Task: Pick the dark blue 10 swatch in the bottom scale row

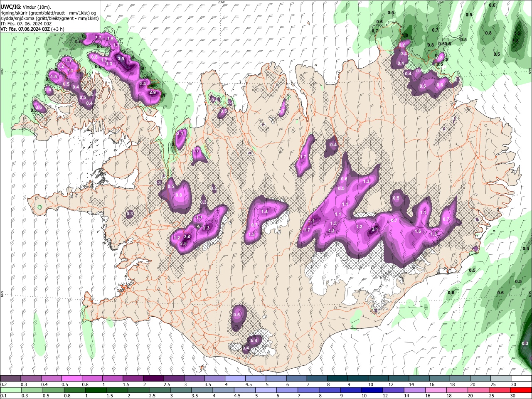Action: (x=371, y=390)
